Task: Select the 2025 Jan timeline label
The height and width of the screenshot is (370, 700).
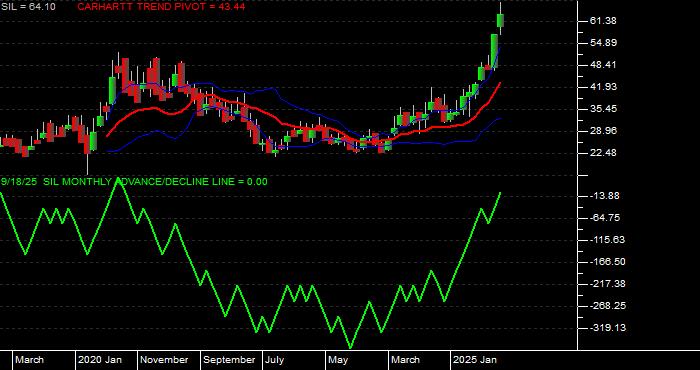Action: pyautogui.click(x=475, y=360)
